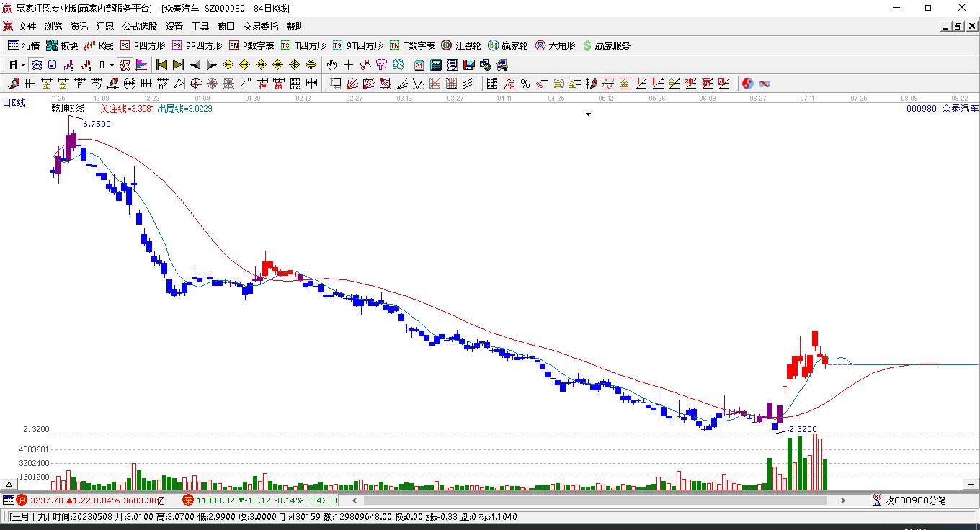Open the yin-yang 乾坤 tool icon
The height and width of the screenshot is (530, 980).
pyautogui.click(x=748, y=84)
